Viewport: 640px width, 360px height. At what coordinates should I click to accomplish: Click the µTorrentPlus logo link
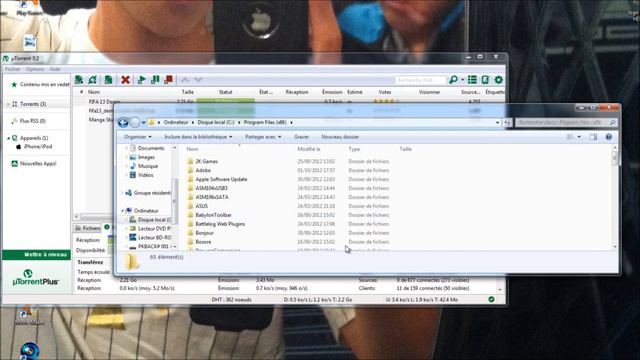[x=36, y=278]
